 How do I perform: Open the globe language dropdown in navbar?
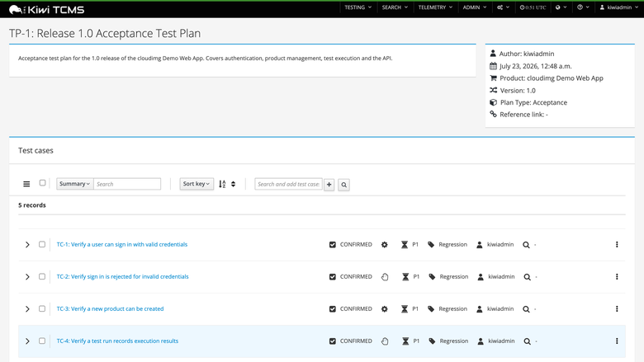click(561, 7)
